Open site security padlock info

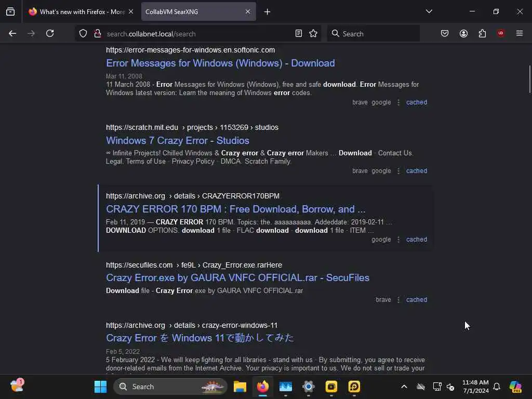click(98, 33)
